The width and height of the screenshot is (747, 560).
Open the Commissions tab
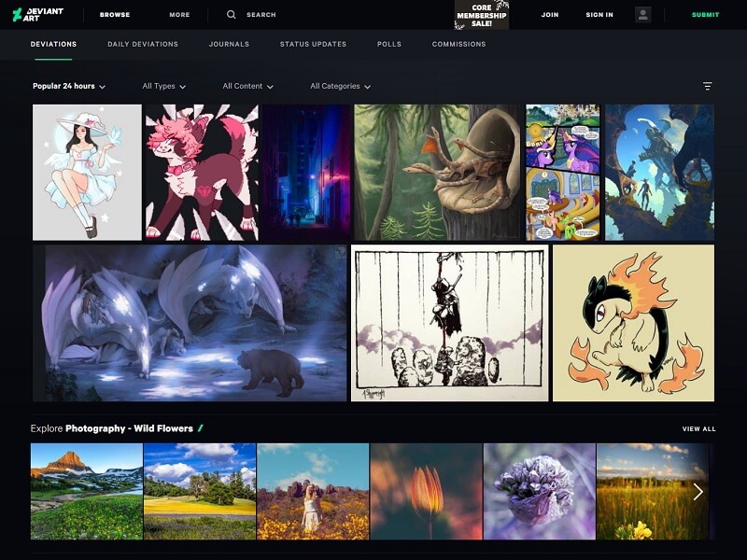(x=458, y=44)
